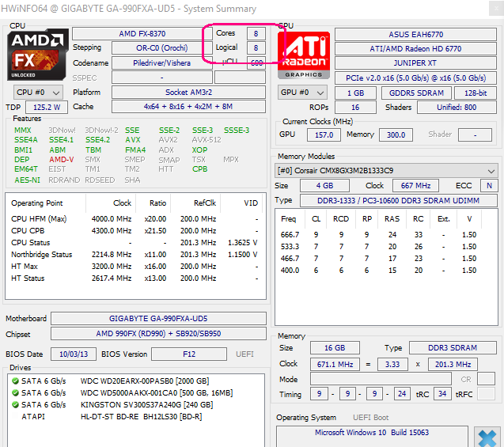This screenshot has width=504, height=447.
Task: Select the CPU CPB operating point row
Action: [x=135, y=231]
